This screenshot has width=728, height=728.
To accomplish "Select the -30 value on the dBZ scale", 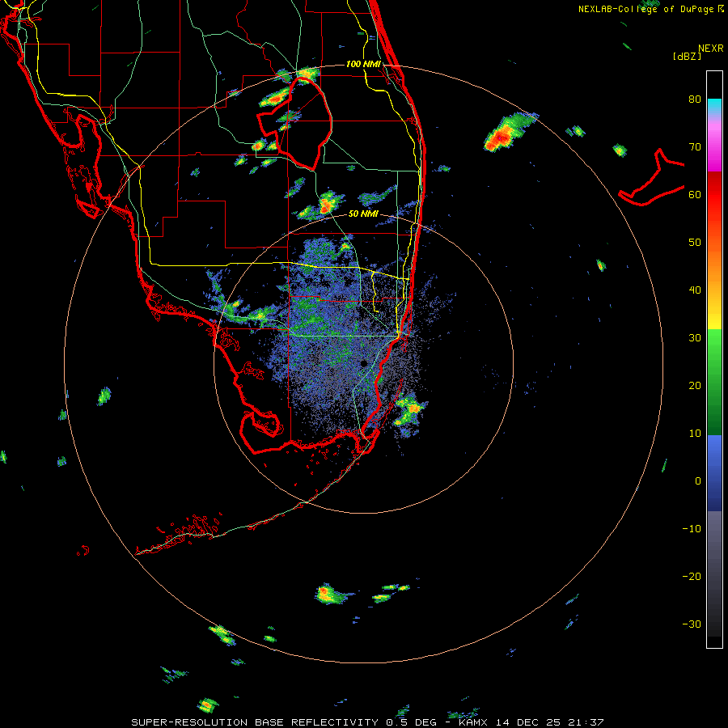I will tap(692, 624).
